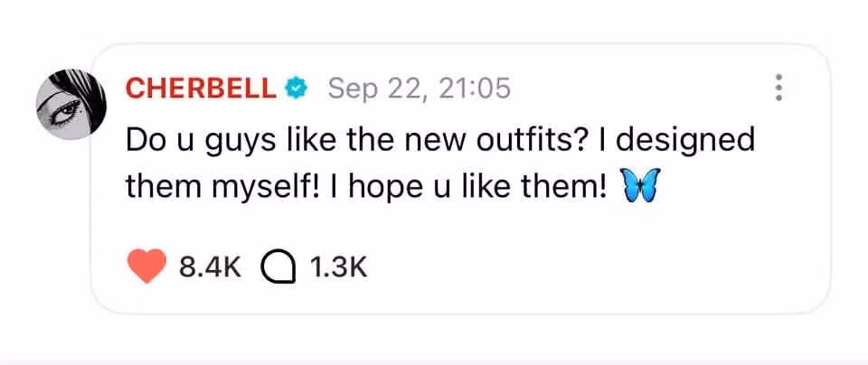Image resolution: width=868 pixels, height=365 pixels.
Task: View the 1.3K comments count
Action: 338,268
